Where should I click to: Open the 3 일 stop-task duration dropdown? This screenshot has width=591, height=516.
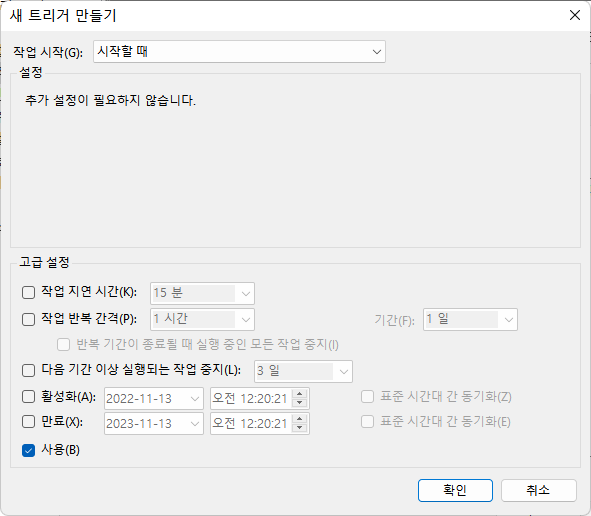click(x=303, y=372)
